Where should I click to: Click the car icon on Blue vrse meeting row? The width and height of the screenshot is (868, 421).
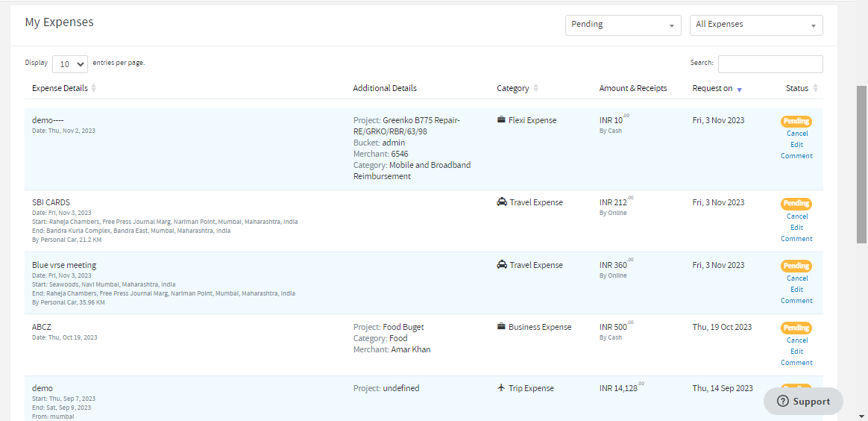(502, 265)
